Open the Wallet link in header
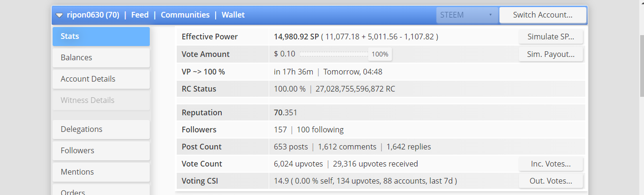The image size is (644, 195). (x=233, y=15)
